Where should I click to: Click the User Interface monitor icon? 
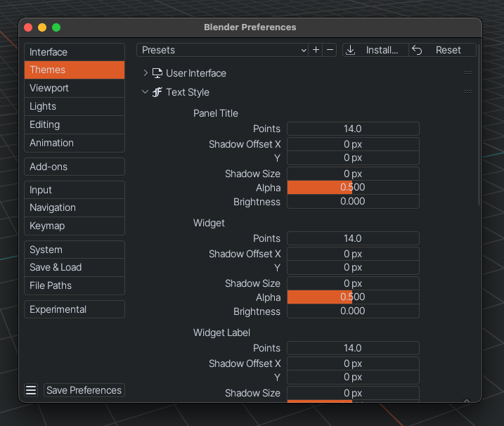click(x=157, y=73)
